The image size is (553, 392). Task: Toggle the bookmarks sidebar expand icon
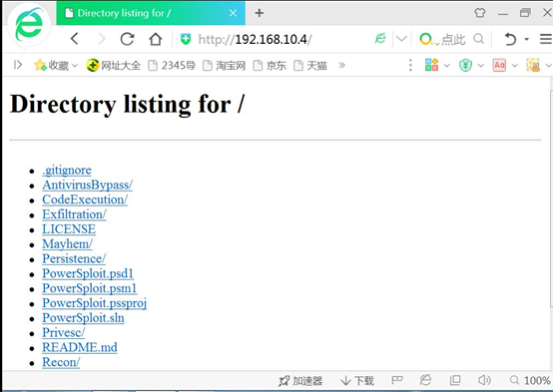coord(18,65)
